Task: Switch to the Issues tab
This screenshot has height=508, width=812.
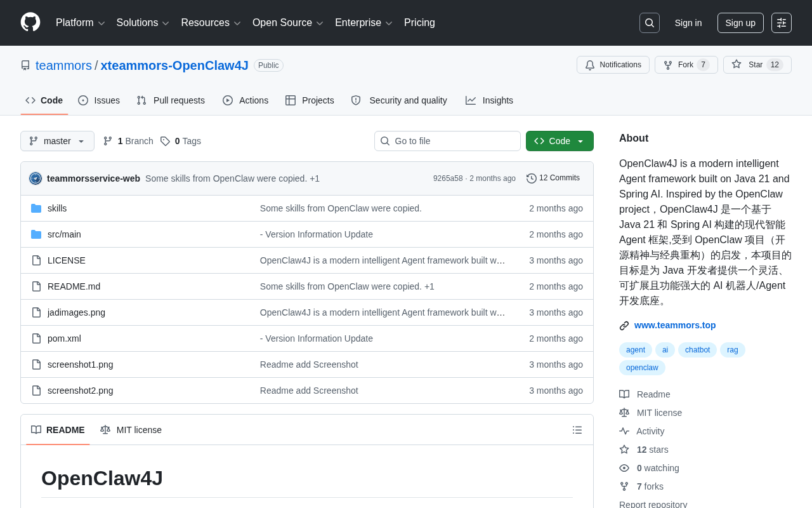Action: [x=99, y=100]
